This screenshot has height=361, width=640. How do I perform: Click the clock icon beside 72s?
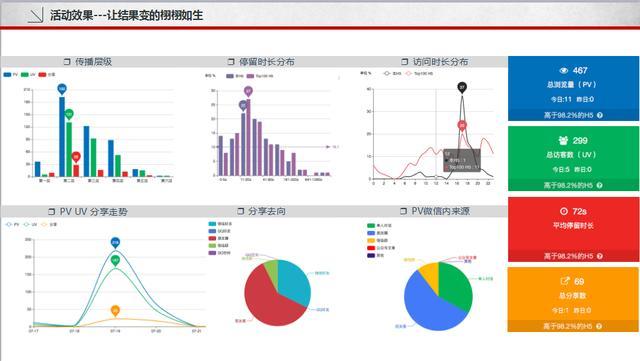(x=564, y=211)
